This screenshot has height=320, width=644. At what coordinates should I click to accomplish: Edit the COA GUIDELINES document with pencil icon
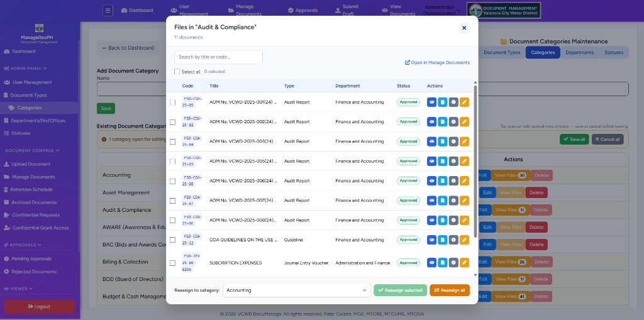(464, 240)
